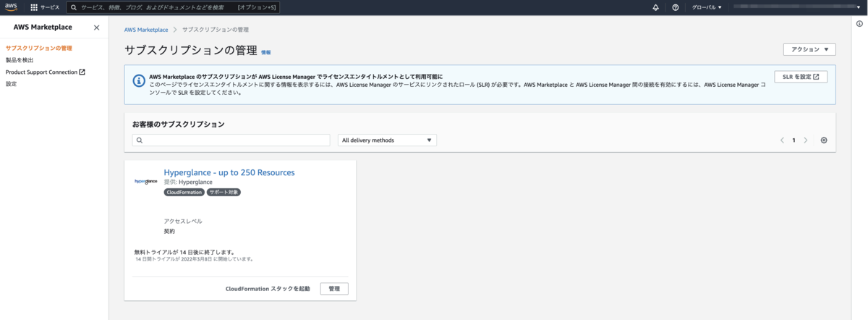Open the table preferences gear icon

pos(824,140)
